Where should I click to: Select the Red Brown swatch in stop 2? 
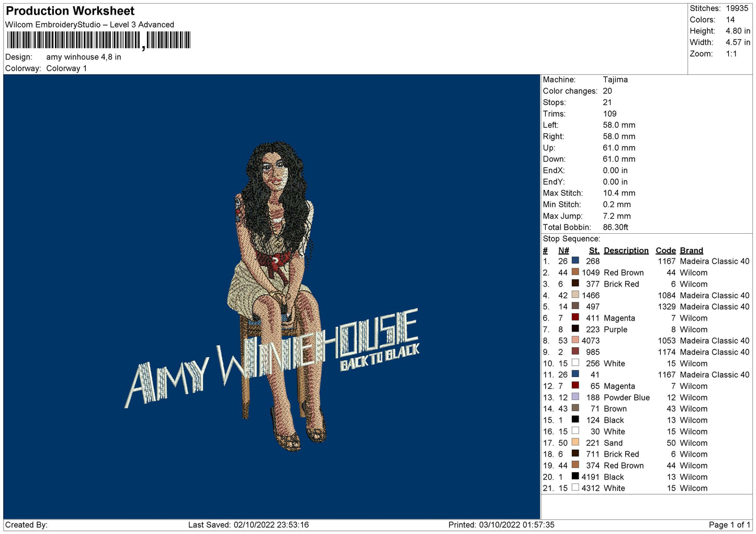click(x=576, y=272)
